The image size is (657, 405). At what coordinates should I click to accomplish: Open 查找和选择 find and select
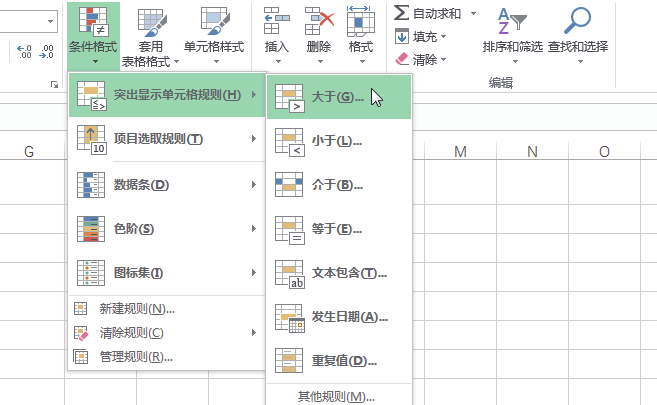578,36
